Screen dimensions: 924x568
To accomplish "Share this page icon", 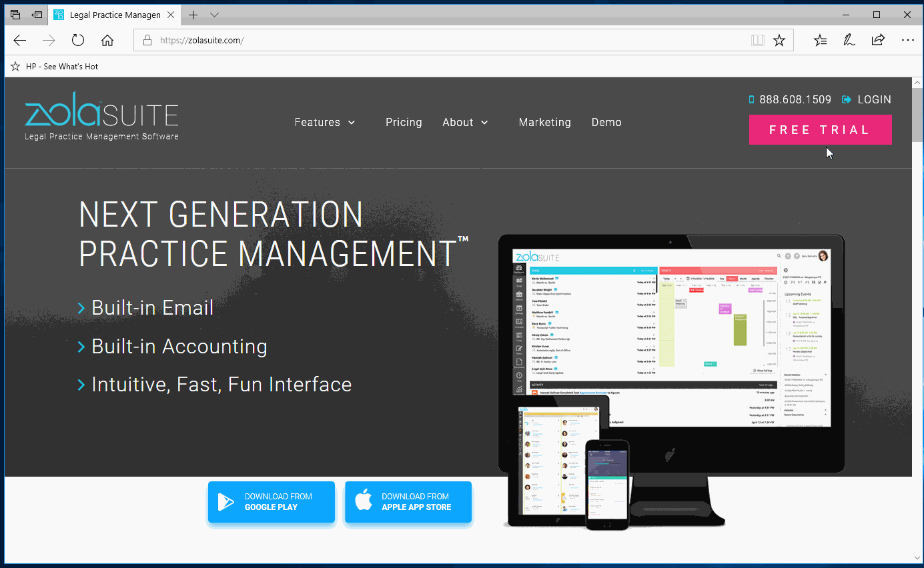I will pos(878,40).
